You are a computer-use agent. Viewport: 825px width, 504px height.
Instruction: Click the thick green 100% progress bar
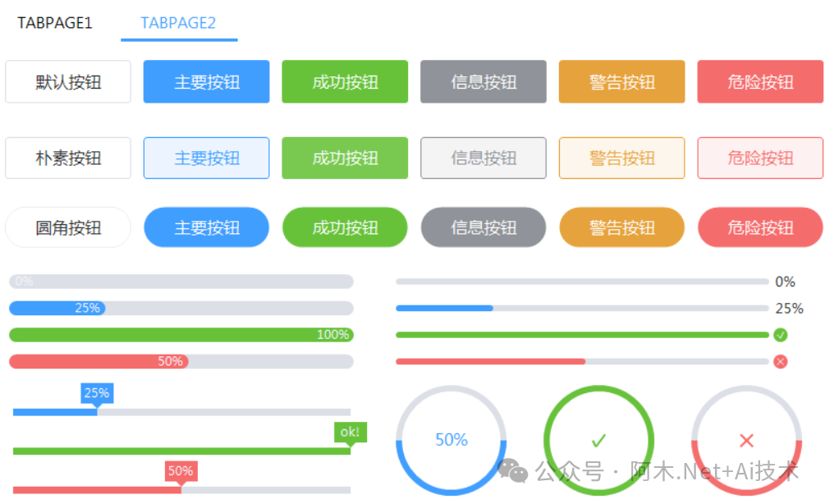tap(181, 335)
